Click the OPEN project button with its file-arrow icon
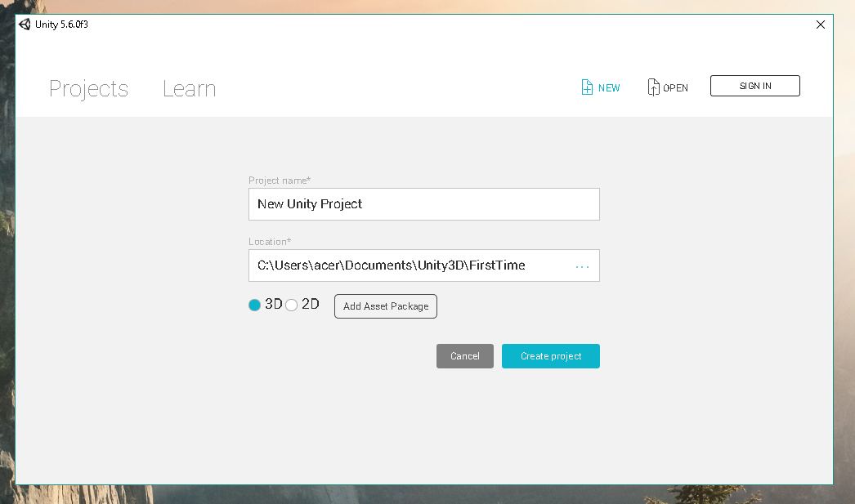Image resolution: width=855 pixels, height=504 pixels. (x=668, y=87)
